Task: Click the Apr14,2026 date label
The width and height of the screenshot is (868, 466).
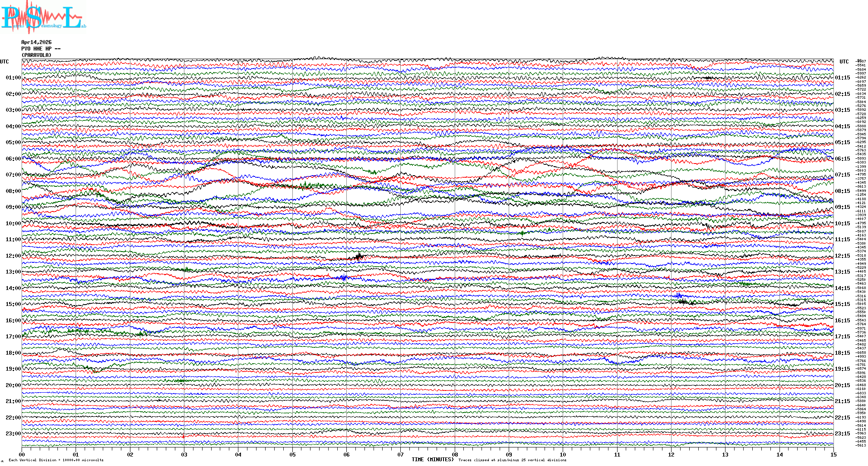Action: 36,42
